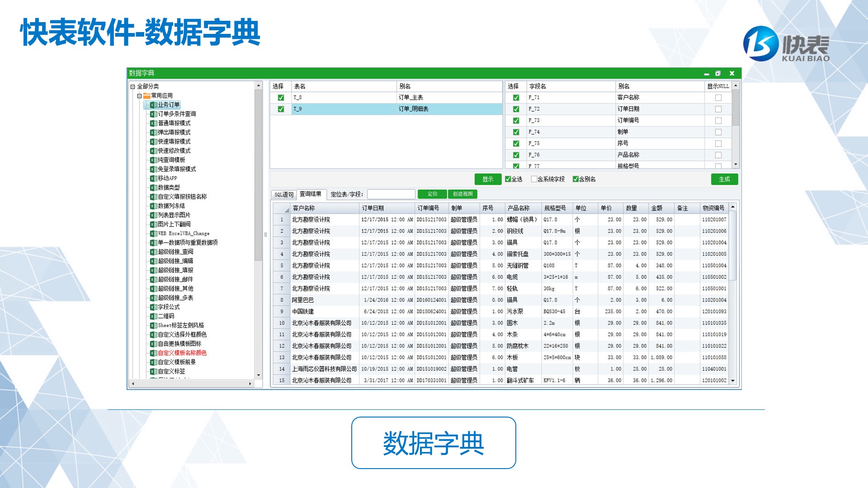Image resolution: width=868 pixels, height=488 pixels.
Task: Click the Excel icon beside 弹出填报模式
Action: [153, 132]
